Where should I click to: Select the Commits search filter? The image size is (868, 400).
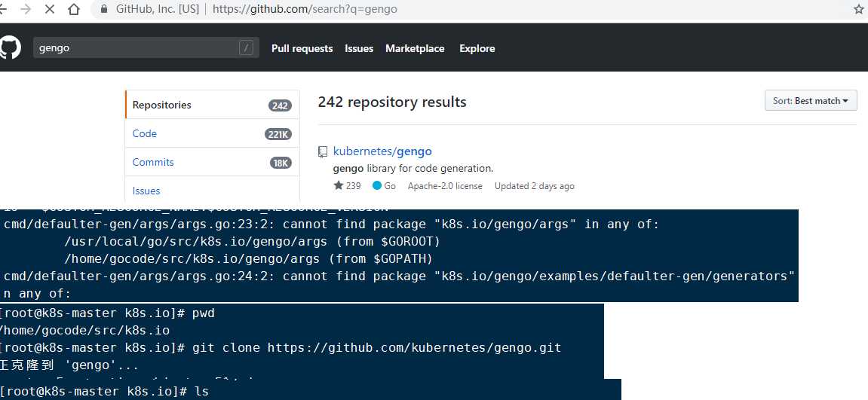[213, 162]
